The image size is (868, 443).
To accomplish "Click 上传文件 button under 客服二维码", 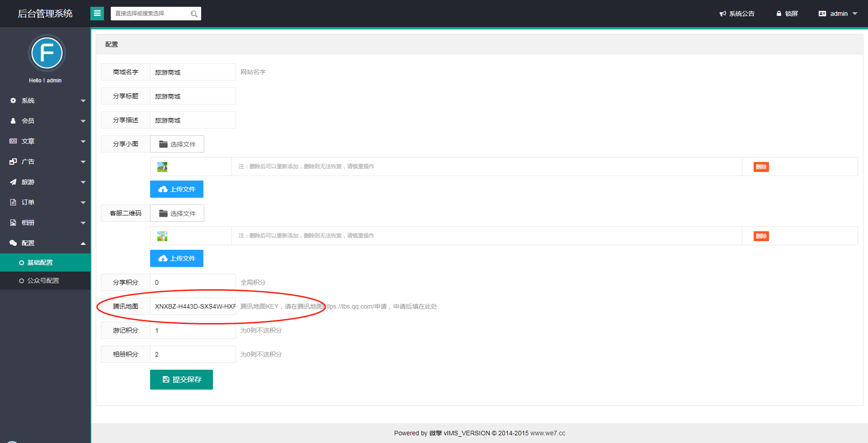I will coord(177,258).
